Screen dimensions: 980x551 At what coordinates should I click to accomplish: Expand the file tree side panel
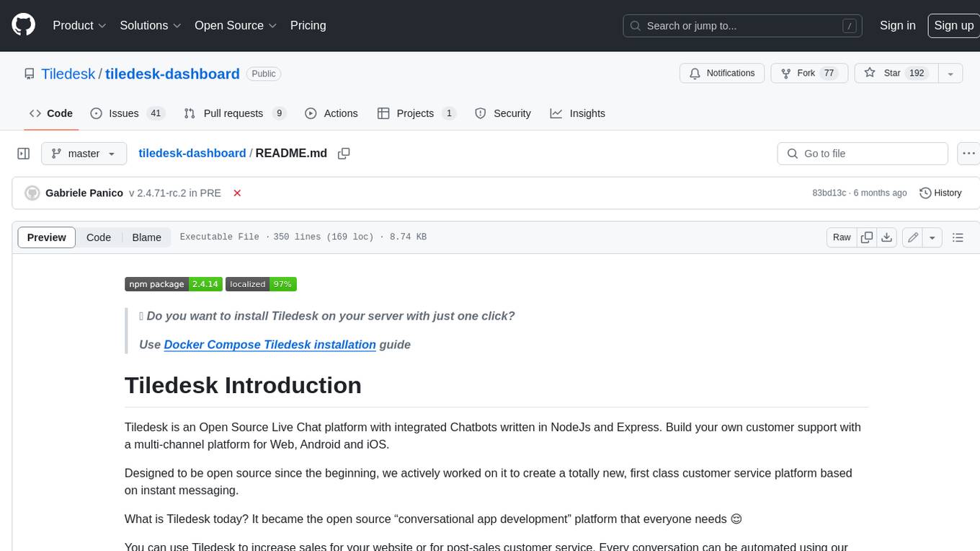23,154
